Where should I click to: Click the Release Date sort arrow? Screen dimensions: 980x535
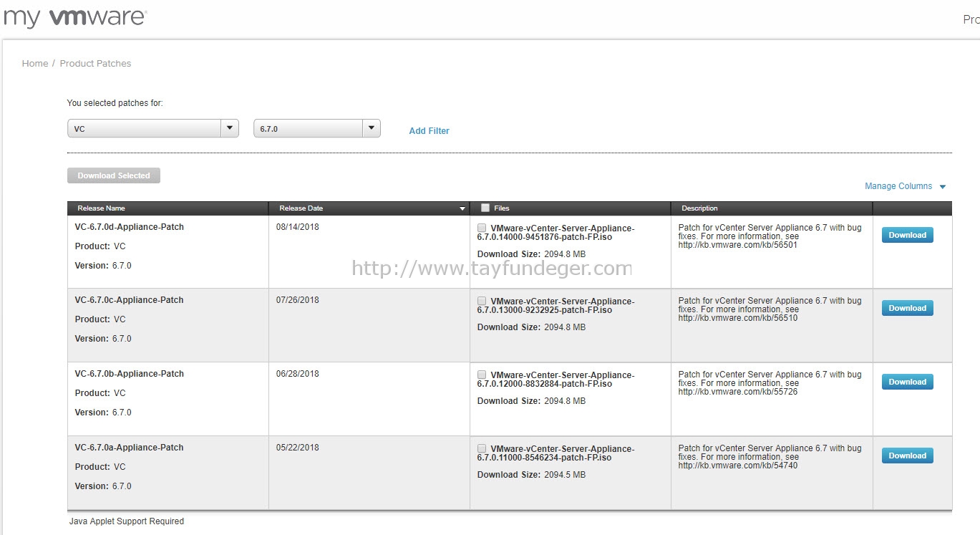coord(462,209)
